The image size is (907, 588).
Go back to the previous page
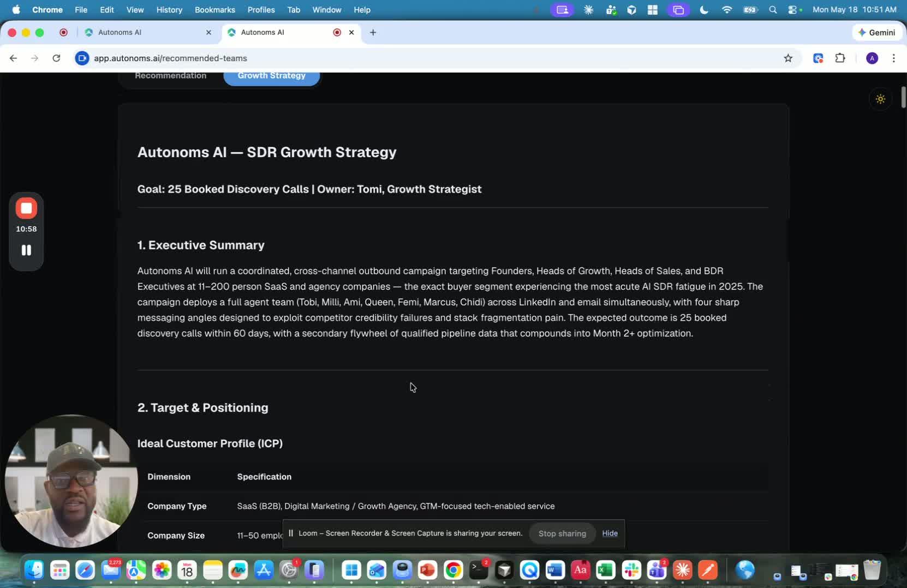14,58
